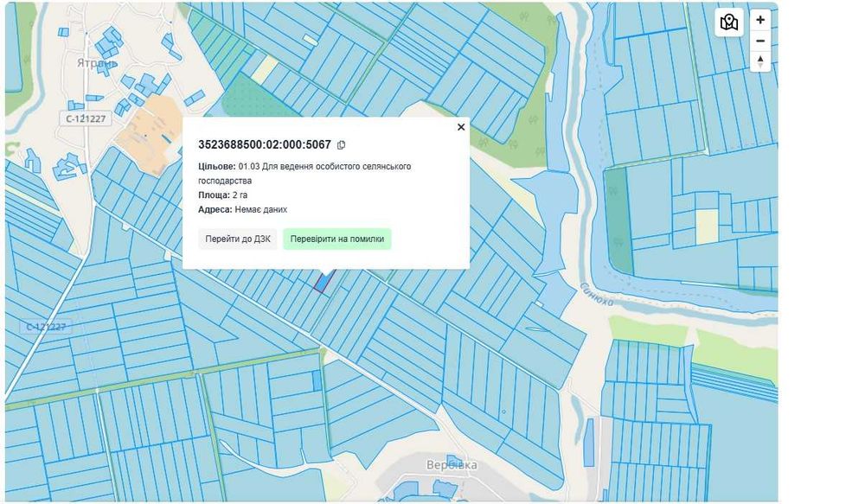Screen dimensions: 865x504
Task: Click the Синюха river label
Action: [x=596, y=295]
